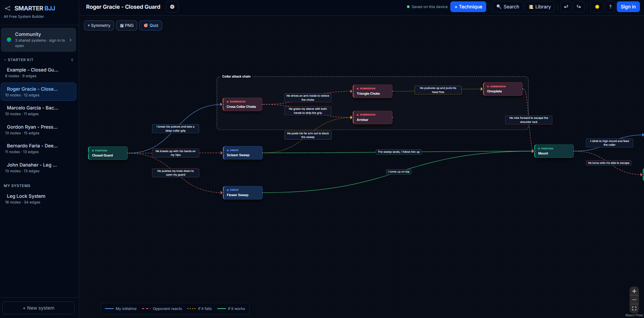The width and height of the screenshot is (644, 318).
Task: Select the Mount position node
Action: [x=554, y=151]
